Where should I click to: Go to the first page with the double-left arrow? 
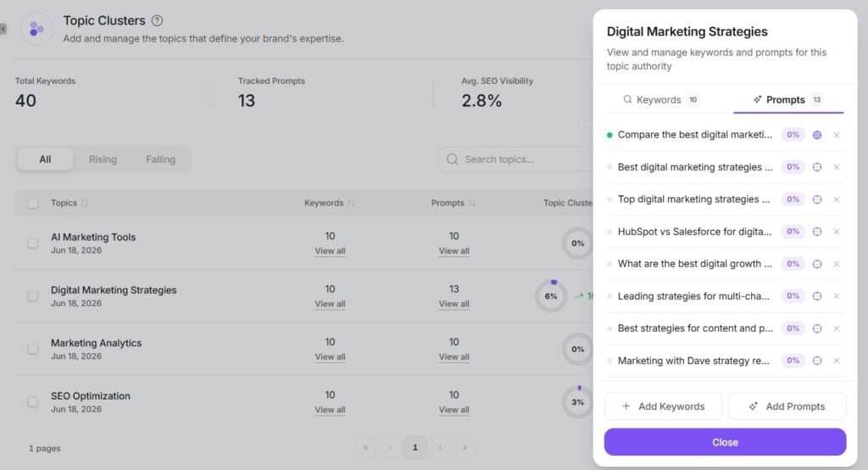point(365,447)
